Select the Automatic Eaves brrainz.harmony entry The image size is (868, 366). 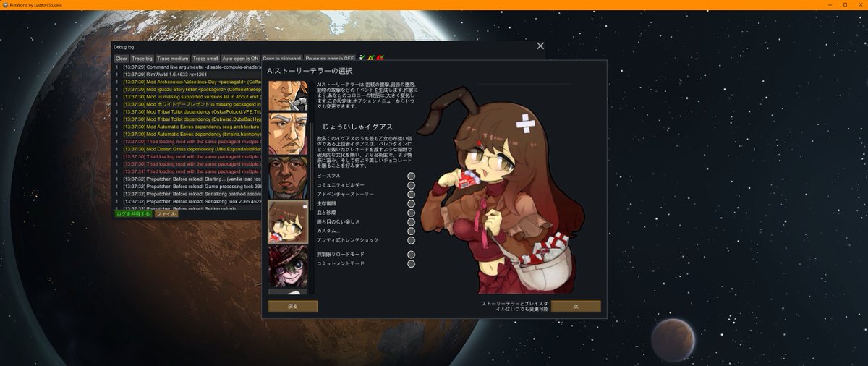point(188,134)
